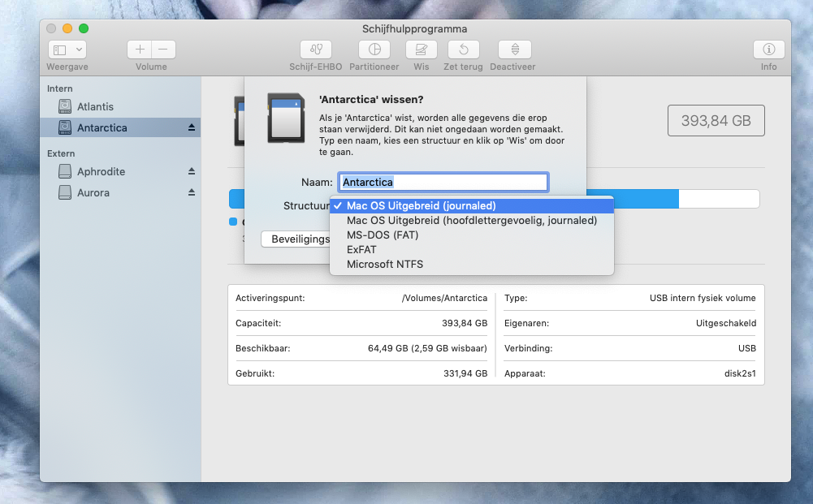This screenshot has height=504, width=813.
Task: Click the Aurora drive icon
Action: tap(65, 192)
